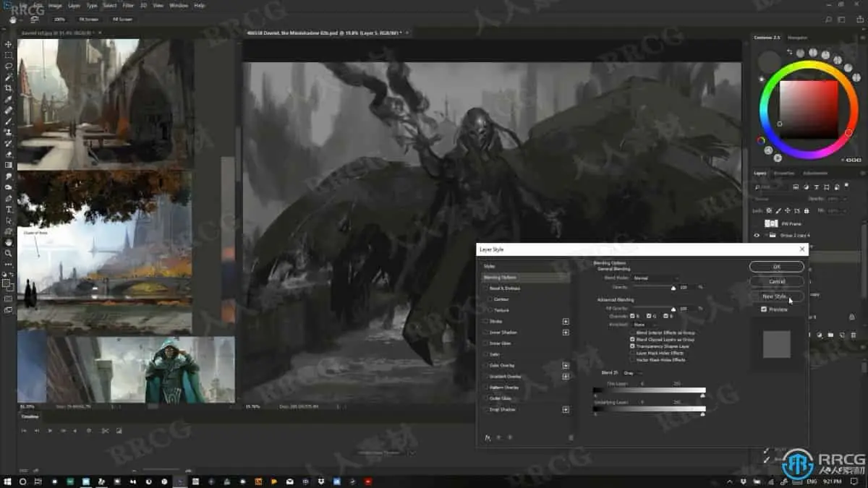The height and width of the screenshot is (488, 868).
Task: Click the This Layer white slider handle
Action: click(x=702, y=395)
